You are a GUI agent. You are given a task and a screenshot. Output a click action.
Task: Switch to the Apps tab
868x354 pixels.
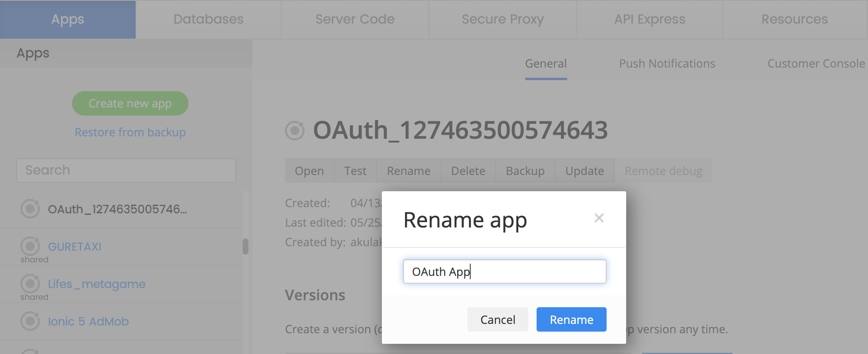point(68,20)
